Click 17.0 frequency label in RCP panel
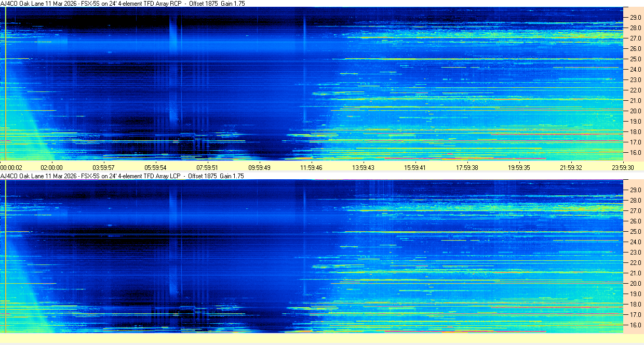The width and height of the screenshot is (644, 345). click(x=636, y=142)
